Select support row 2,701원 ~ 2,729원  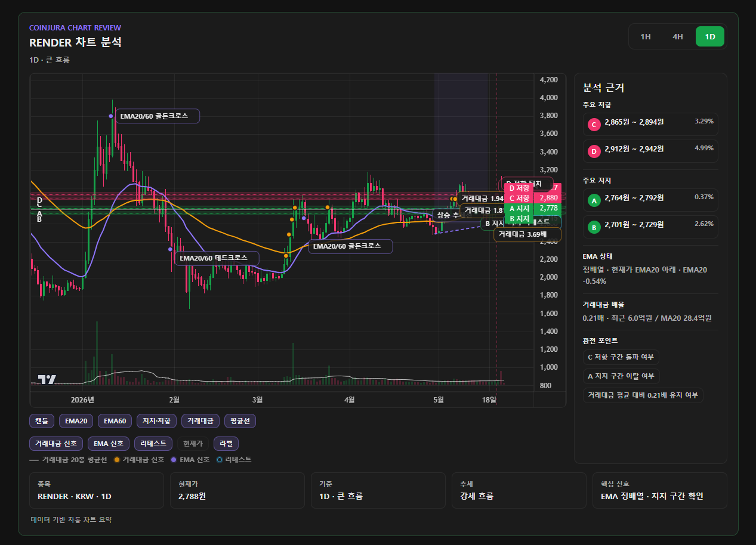650,227
